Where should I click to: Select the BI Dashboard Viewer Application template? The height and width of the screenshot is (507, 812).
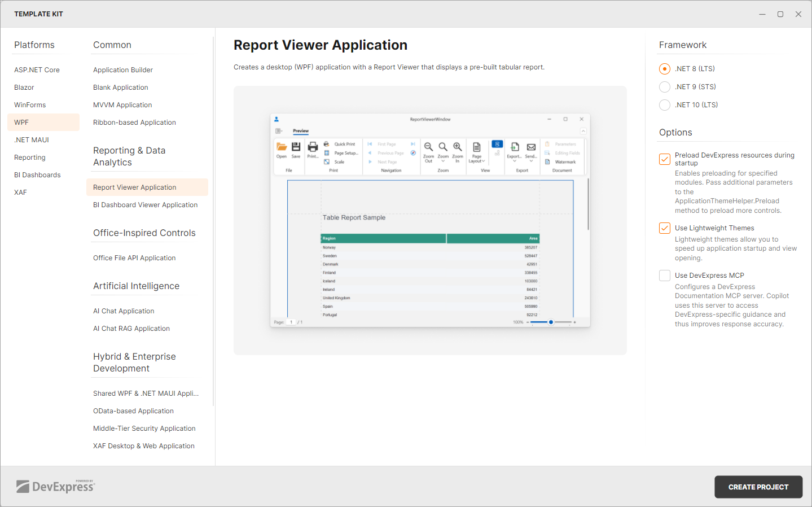coord(146,204)
